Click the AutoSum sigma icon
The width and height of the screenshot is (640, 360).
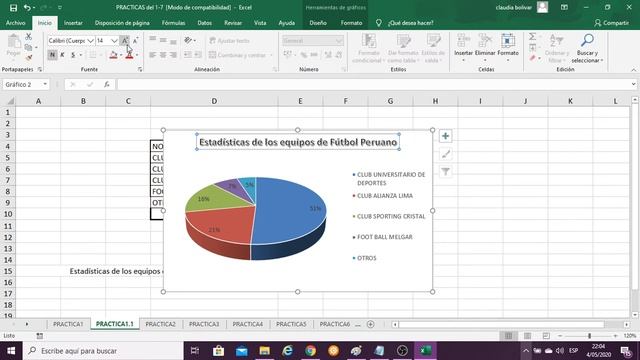pos(533,37)
